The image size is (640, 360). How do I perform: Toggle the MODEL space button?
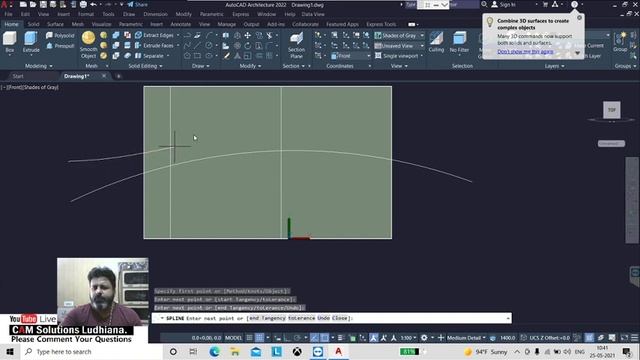point(233,338)
